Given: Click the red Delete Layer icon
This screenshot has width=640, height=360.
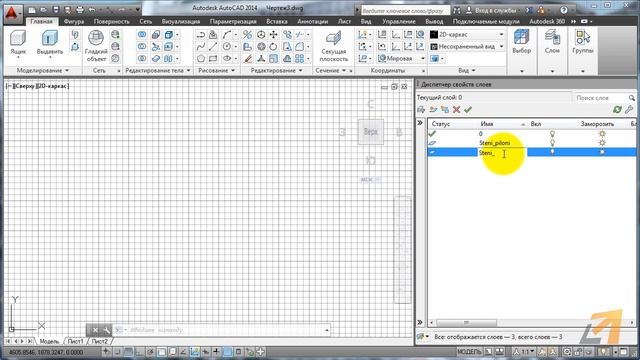Looking at the screenshot, I should [456, 109].
